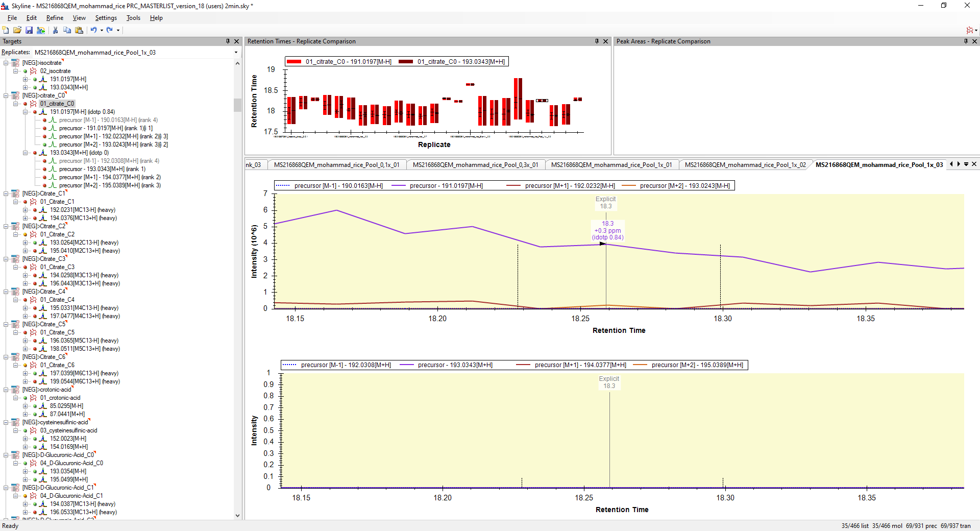Create a new document with toolbar icon
This screenshot has height=531, width=980.
pyautogui.click(x=6, y=30)
